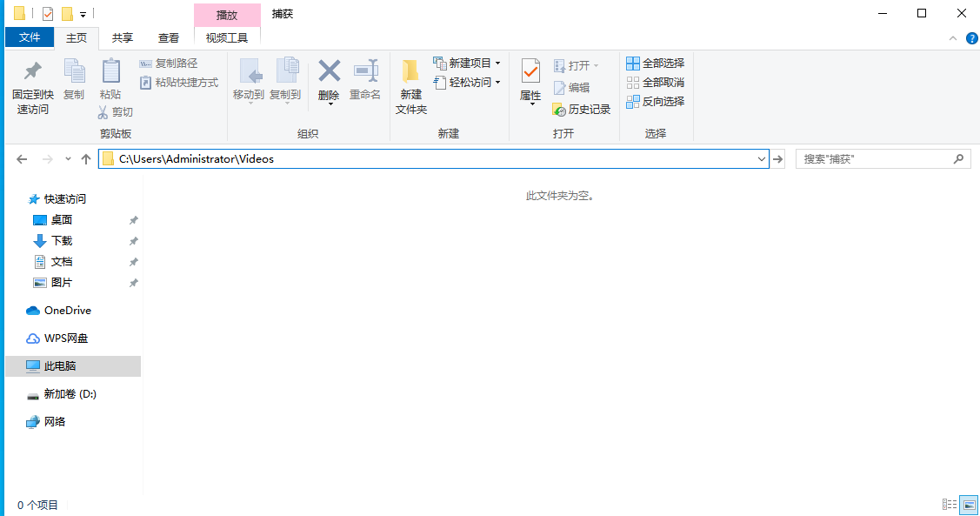Open the File (文件) tab
This screenshot has width=980, height=516.
point(30,37)
